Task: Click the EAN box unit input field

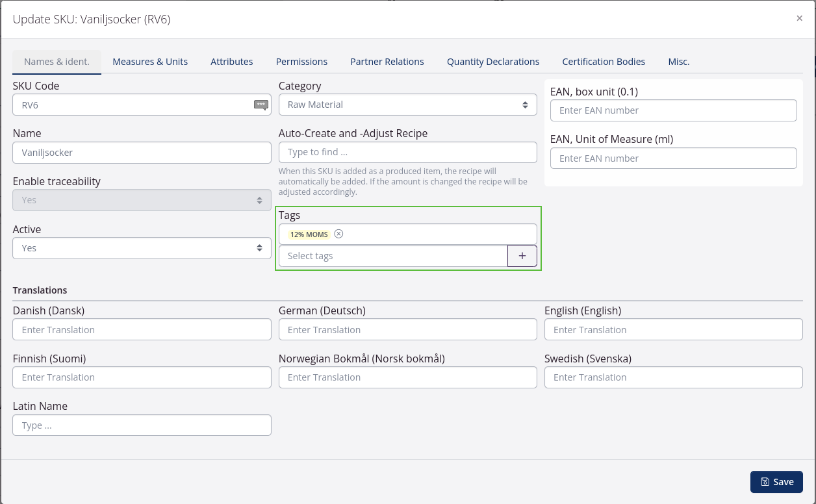Action: pyautogui.click(x=673, y=110)
